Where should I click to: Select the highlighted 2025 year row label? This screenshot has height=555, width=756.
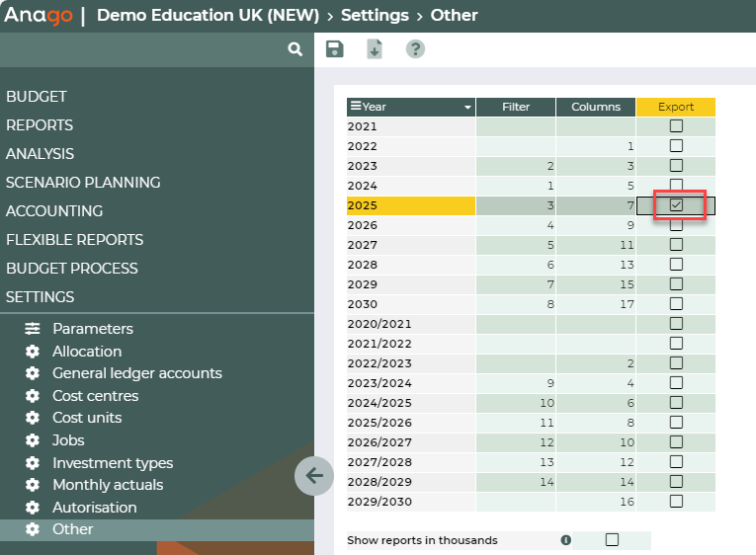coord(411,205)
